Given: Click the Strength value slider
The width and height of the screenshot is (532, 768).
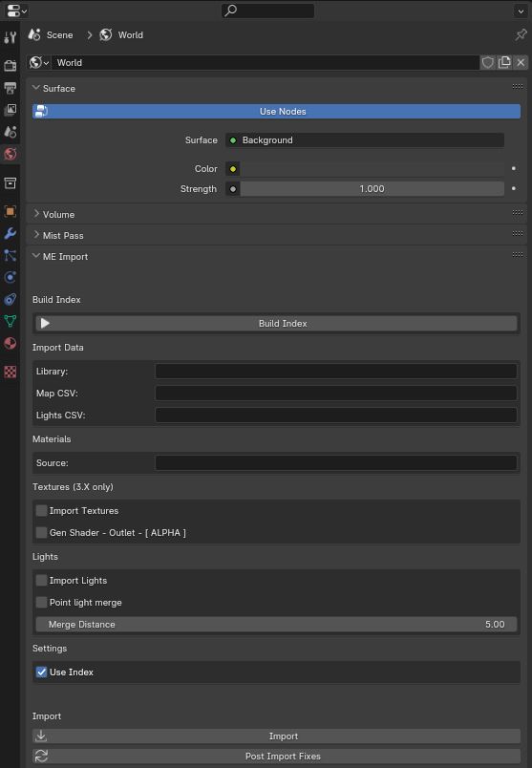Looking at the screenshot, I should click(x=372, y=188).
